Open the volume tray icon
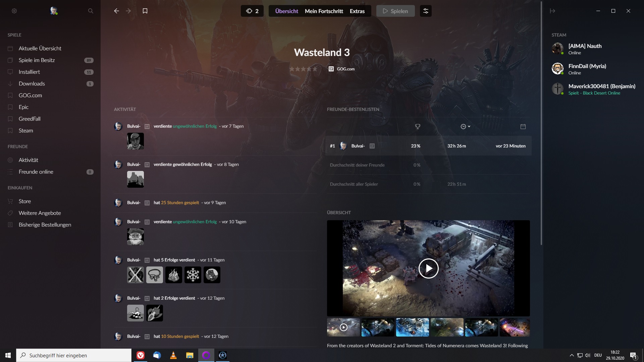 588,355
